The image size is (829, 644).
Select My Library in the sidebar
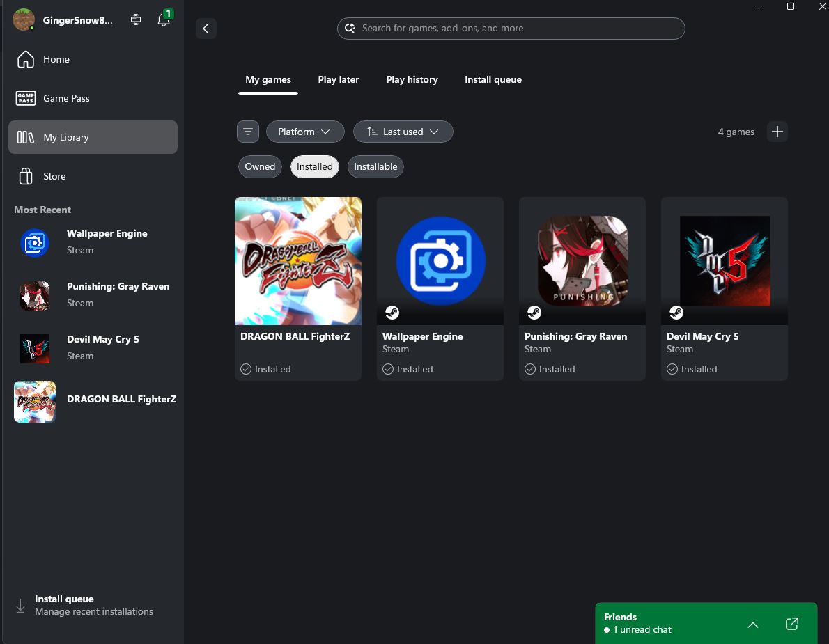coord(93,137)
